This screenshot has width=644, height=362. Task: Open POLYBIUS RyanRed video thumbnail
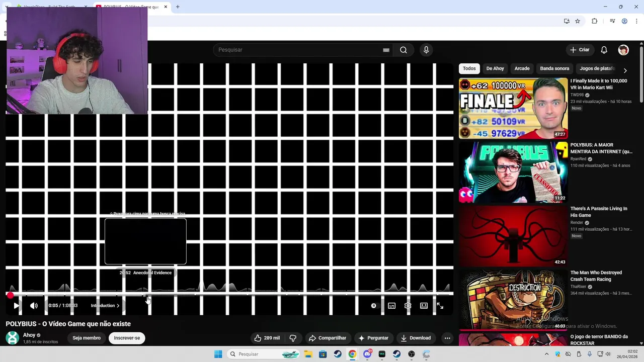point(513,172)
